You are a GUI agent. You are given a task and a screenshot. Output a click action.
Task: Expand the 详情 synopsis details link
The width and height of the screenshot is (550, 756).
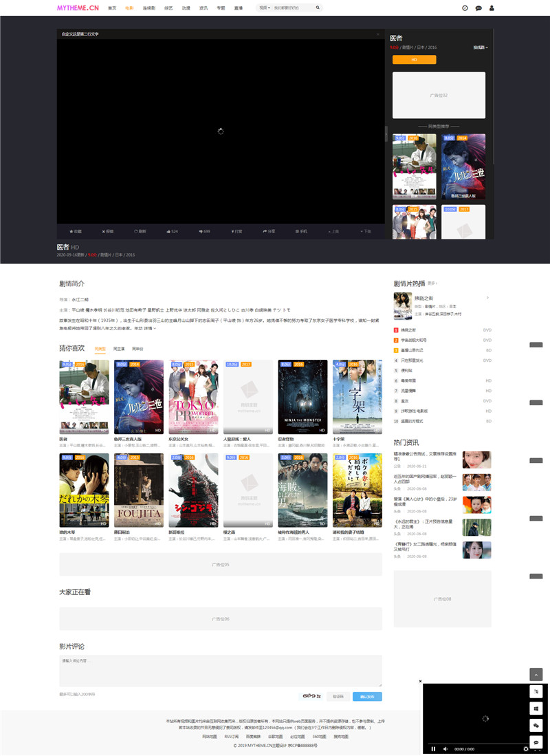click(149, 328)
